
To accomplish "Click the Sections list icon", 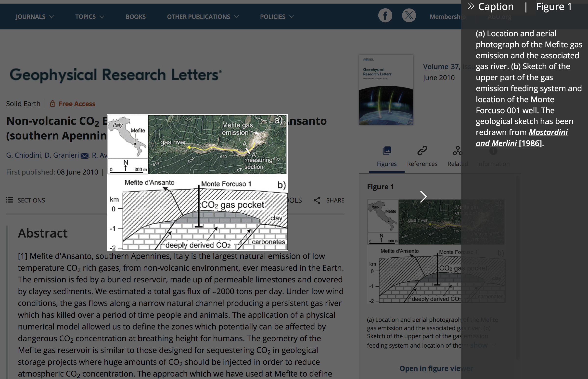I will click(9, 200).
